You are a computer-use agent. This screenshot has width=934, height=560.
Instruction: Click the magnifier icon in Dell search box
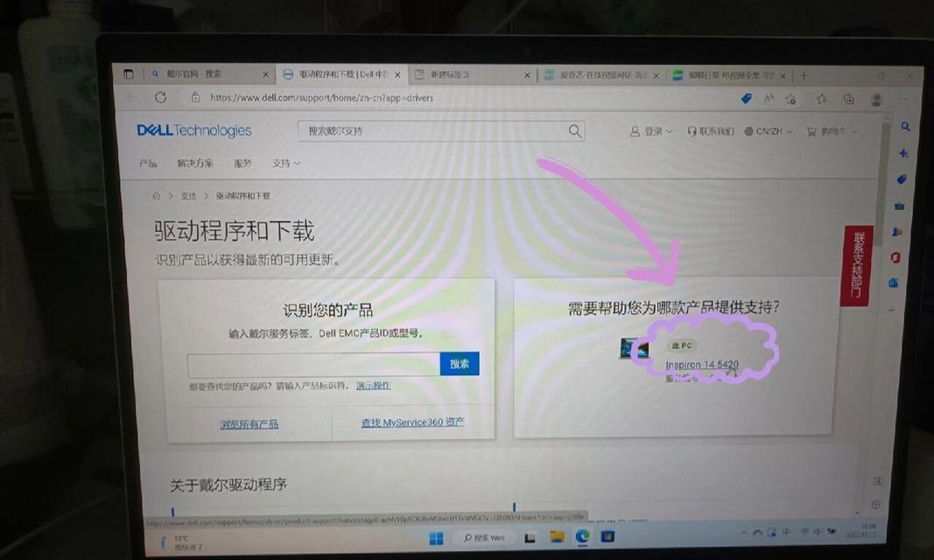point(574,131)
